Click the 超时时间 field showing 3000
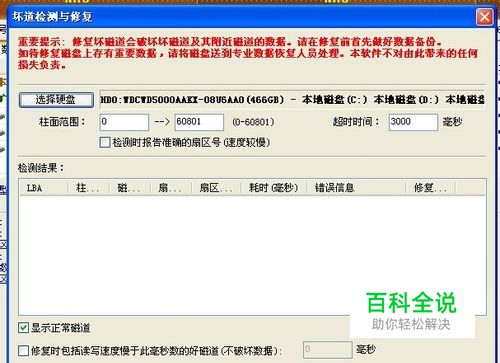Viewport: 500px width, 363px height. click(413, 122)
